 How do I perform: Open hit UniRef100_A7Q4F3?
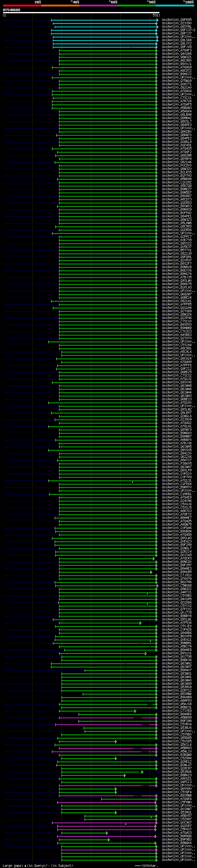177,50
